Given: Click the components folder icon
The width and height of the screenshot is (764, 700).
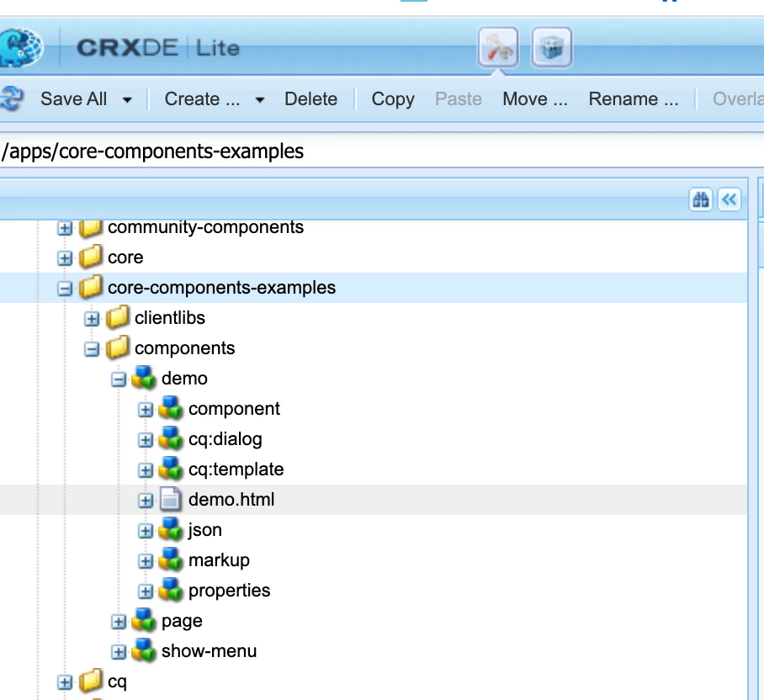Looking at the screenshot, I should tap(118, 347).
